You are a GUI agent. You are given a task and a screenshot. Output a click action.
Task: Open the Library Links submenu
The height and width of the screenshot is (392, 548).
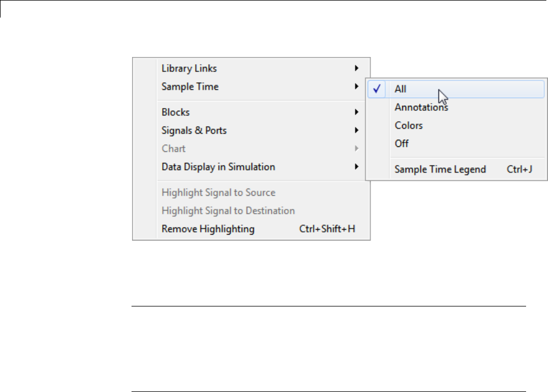(x=189, y=69)
